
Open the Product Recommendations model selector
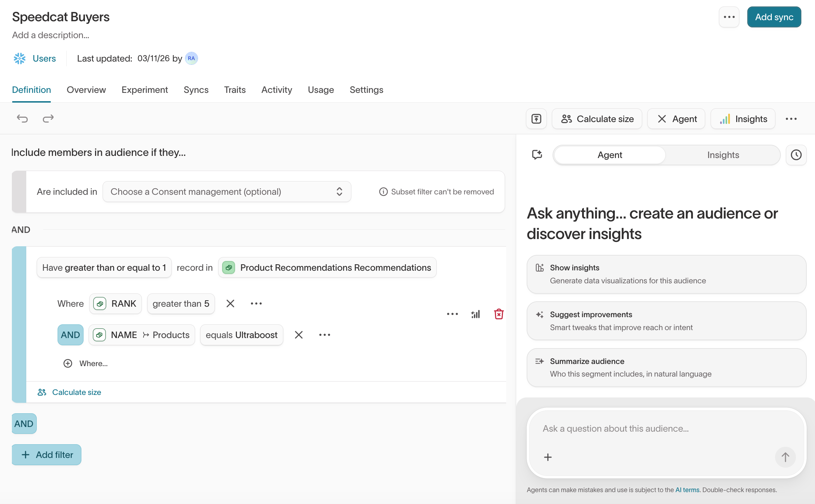(327, 267)
